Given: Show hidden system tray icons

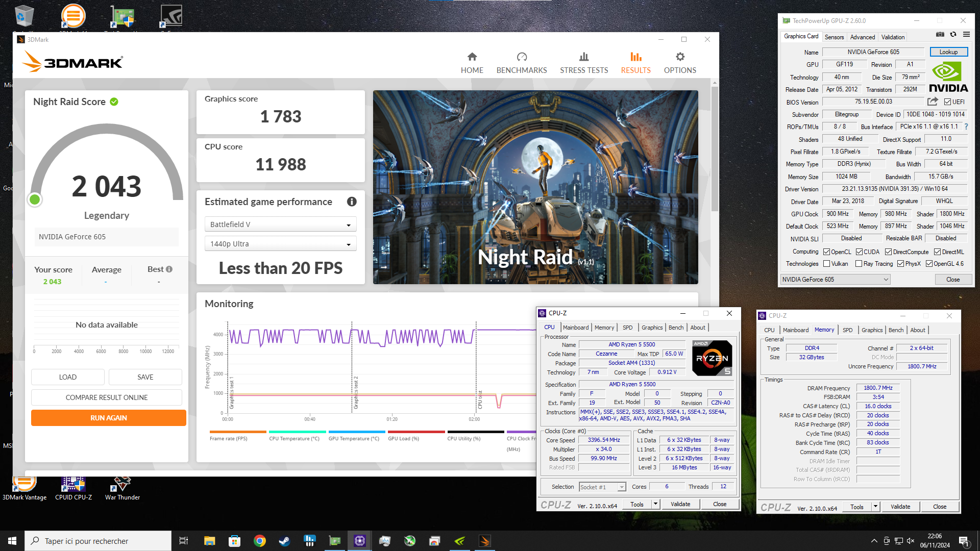Looking at the screenshot, I should click(x=874, y=541).
